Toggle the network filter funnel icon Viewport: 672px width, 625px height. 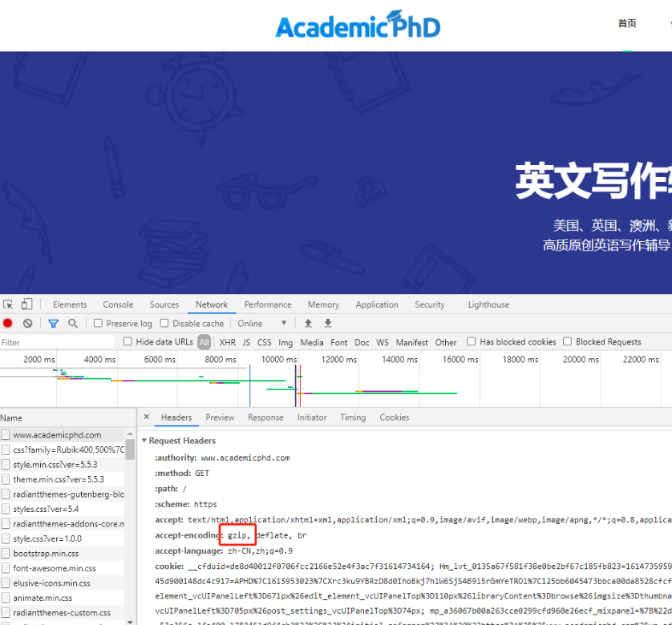click(54, 324)
